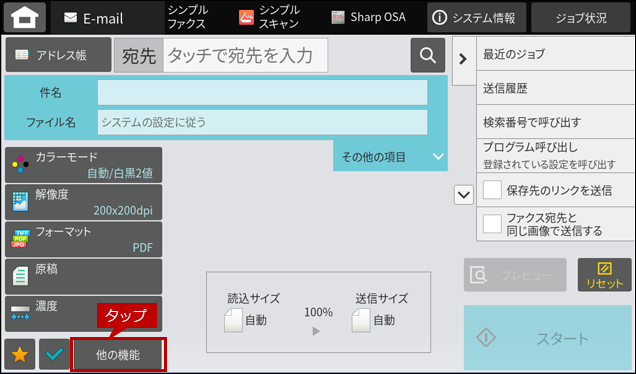The image size is (636, 374).
Task: Open the 解像度 resolution setting
Action: click(84, 202)
